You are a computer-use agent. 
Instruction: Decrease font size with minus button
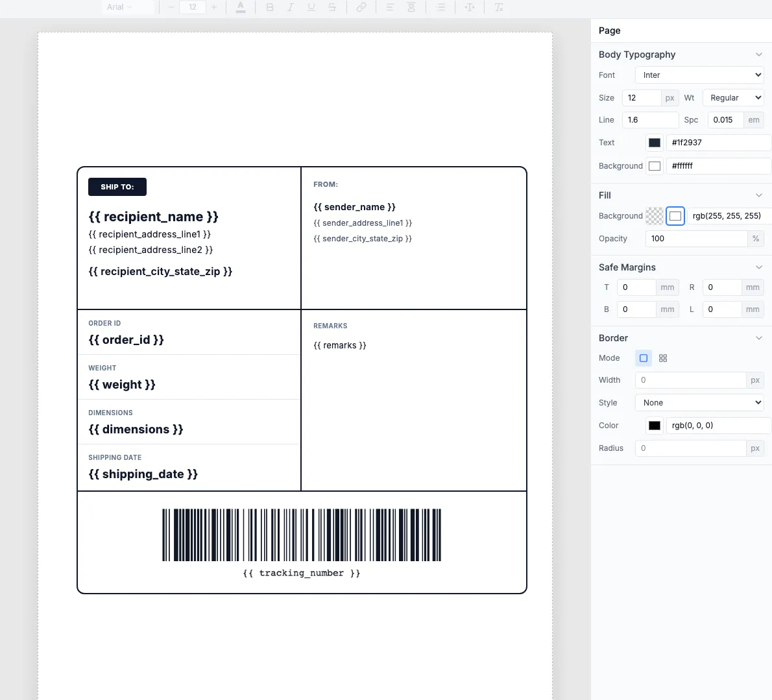click(171, 7)
